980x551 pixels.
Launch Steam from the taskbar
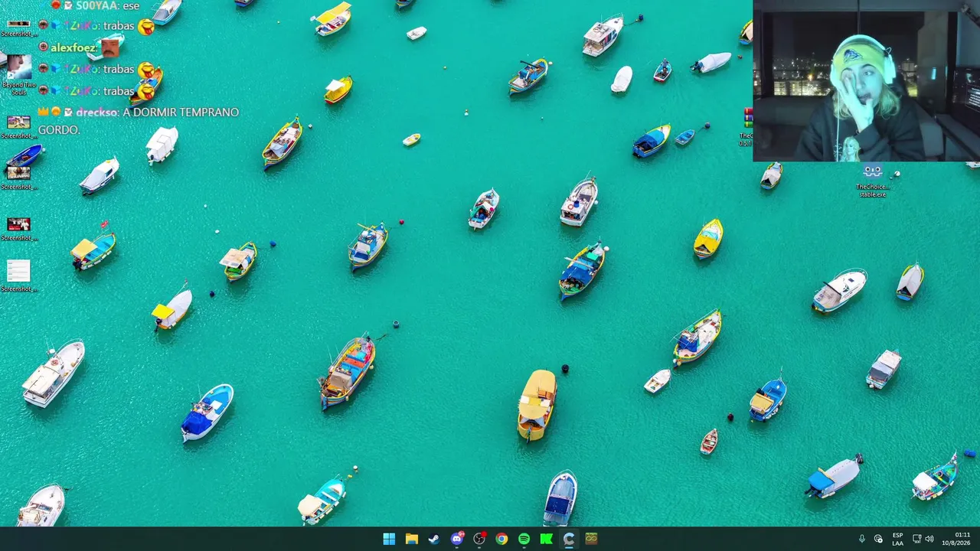coord(434,539)
